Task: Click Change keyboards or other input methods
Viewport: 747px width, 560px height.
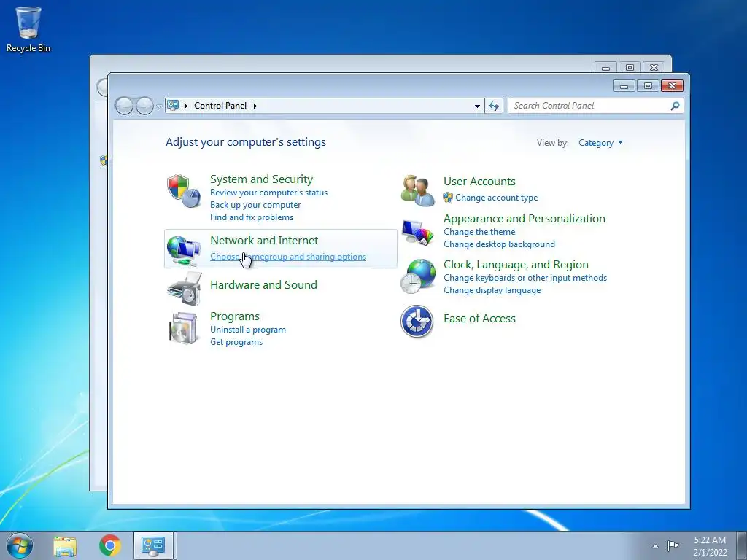Action: (x=525, y=278)
